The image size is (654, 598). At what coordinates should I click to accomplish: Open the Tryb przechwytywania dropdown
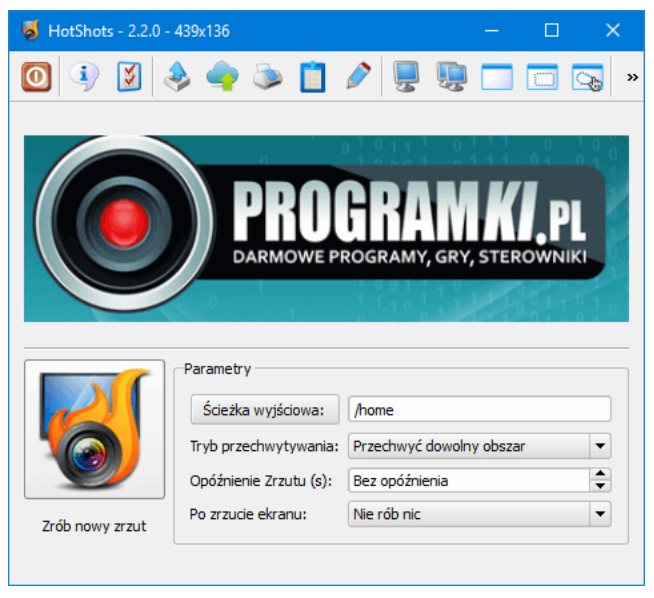(x=480, y=446)
